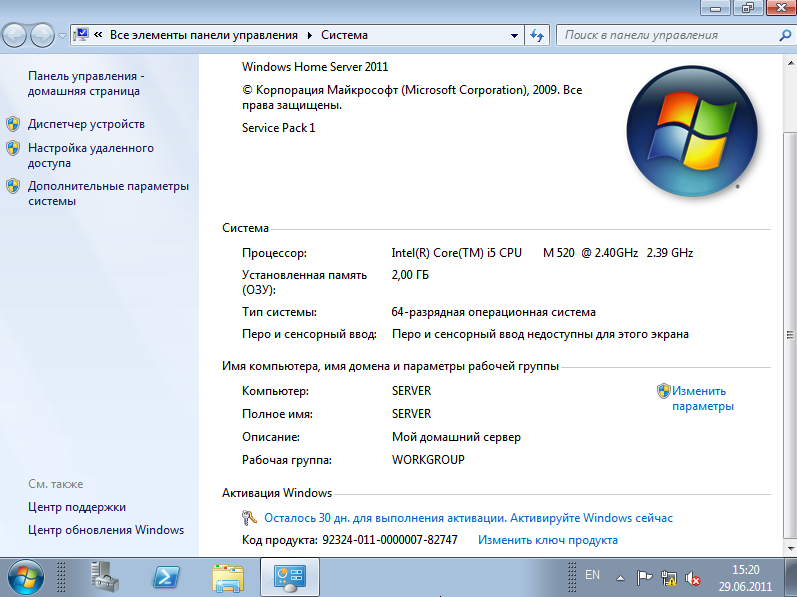Image resolution: width=797 pixels, height=597 pixels.
Task: Click the refresh button in address bar
Action: click(537, 36)
